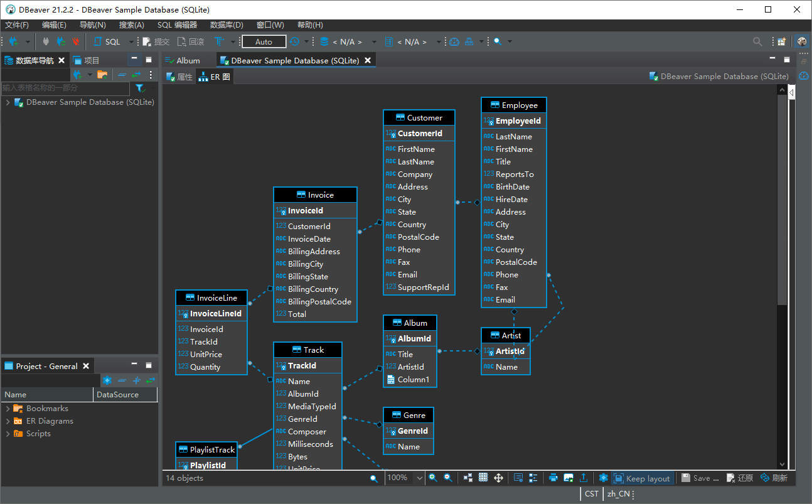This screenshot has width=812, height=504.
Task: Select the ER 图 sub-tab
Action: coord(214,77)
